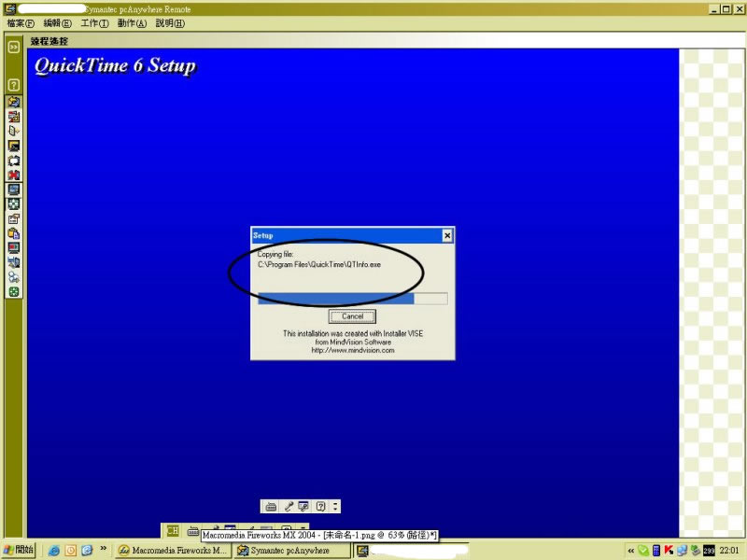Viewport: 747px width, 560px height.
Task: Click the blue phone tray icon
Action: (x=656, y=551)
